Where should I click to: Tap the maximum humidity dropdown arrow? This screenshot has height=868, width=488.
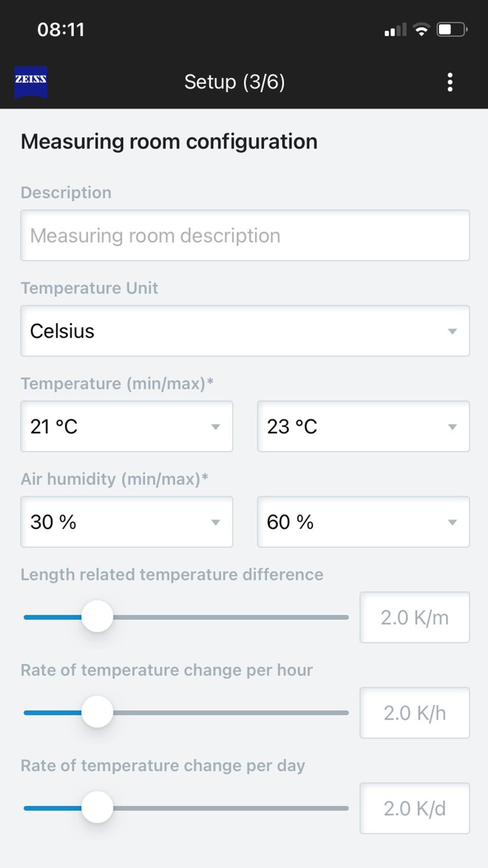[452, 522]
